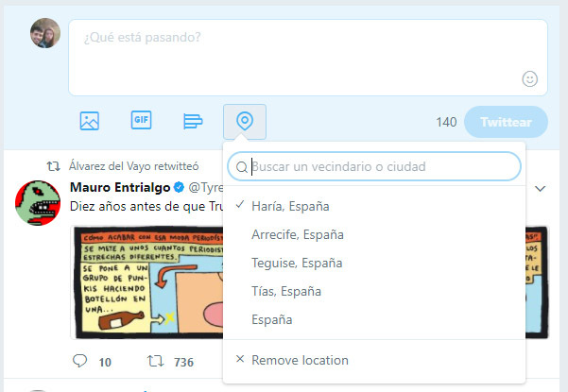Open the comic strip image in the tweet
This screenshot has width=568, height=392.
(x=148, y=282)
